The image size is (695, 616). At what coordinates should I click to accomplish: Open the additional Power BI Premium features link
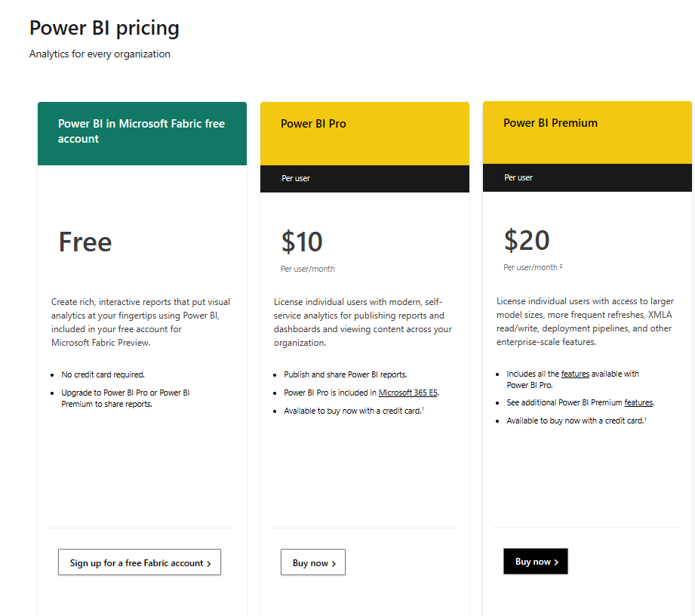pos(638,402)
